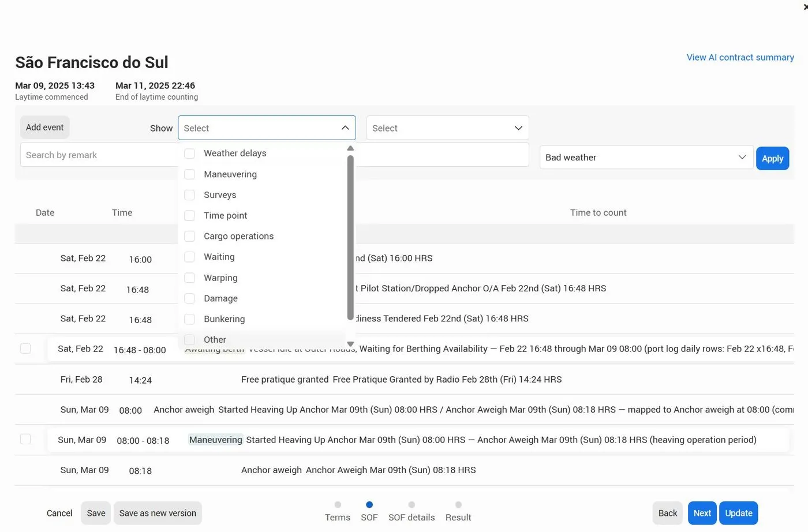808x532 pixels.
Task: Go to the SOF details step
Action: tap(412, 512)
